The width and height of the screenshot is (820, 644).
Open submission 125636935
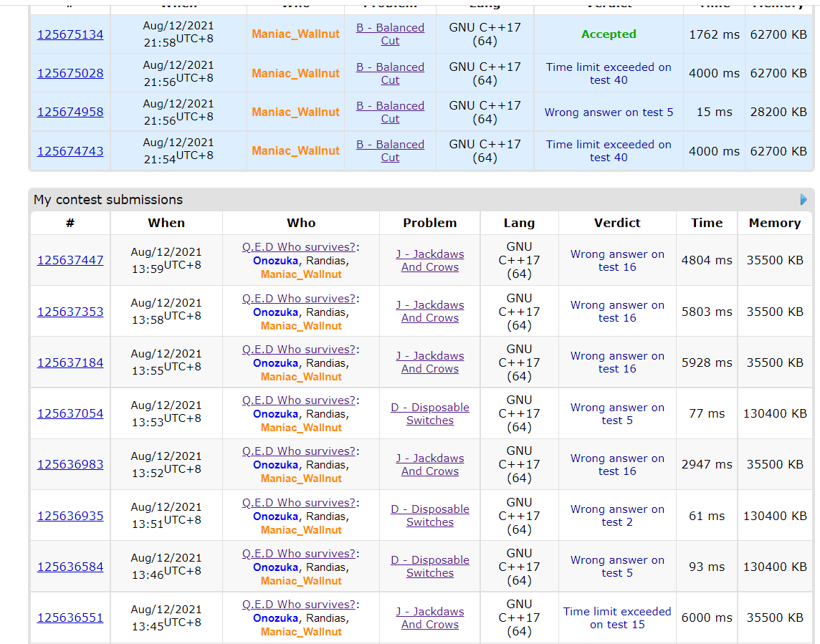pyautogui.click(x=70, y=516)
